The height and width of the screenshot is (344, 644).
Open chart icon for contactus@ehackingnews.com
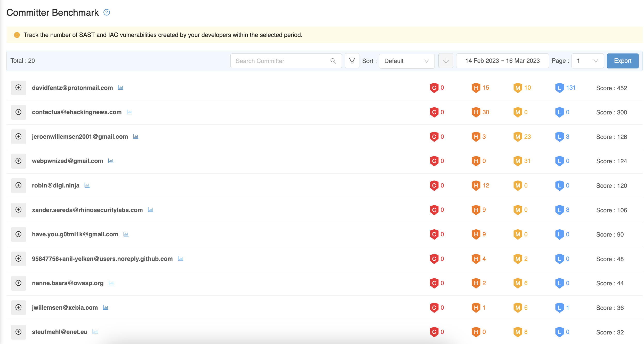pos(129,112)
